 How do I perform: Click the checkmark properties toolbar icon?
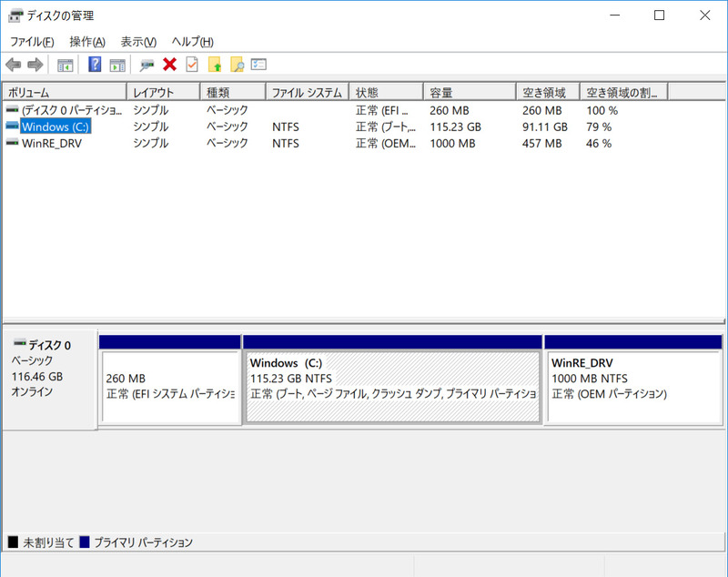tap(192, 65)
